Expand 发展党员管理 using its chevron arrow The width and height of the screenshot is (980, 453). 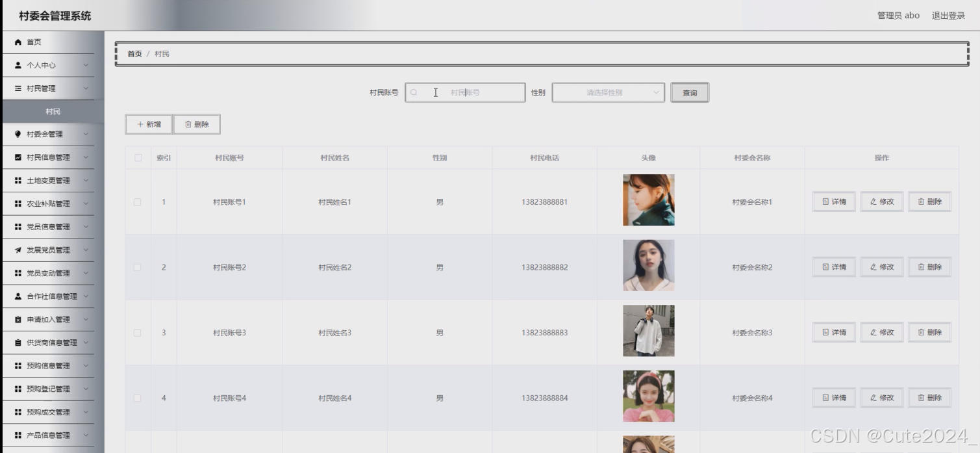tap(86, 250)
